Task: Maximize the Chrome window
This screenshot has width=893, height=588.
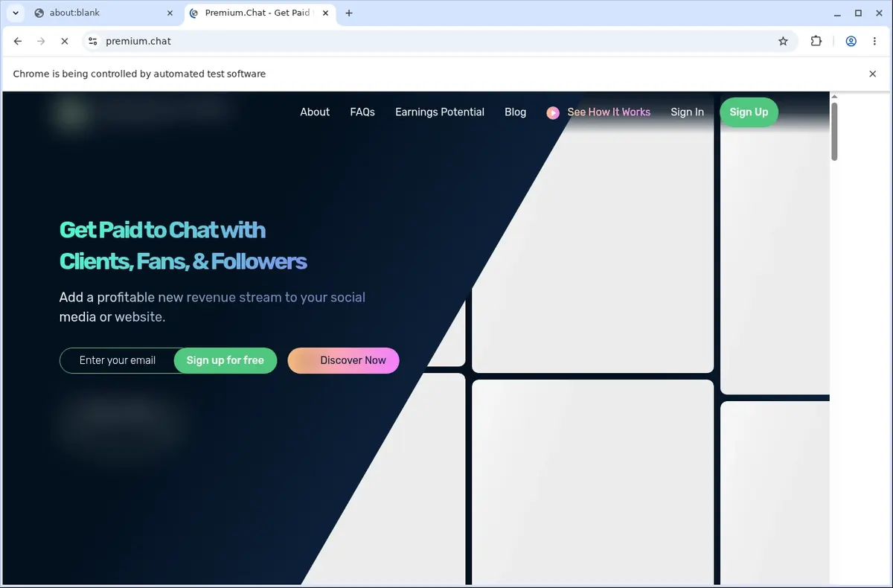Action: point(858,13)
